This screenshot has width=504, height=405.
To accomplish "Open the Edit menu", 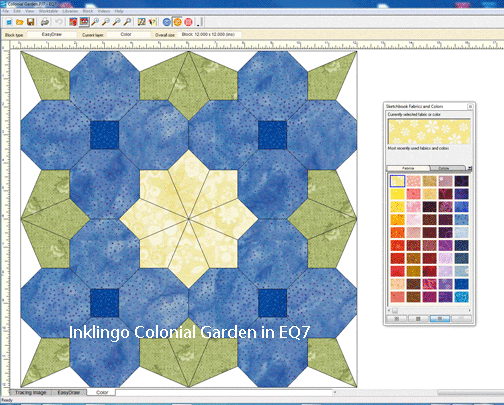I will tap(17, 11).
